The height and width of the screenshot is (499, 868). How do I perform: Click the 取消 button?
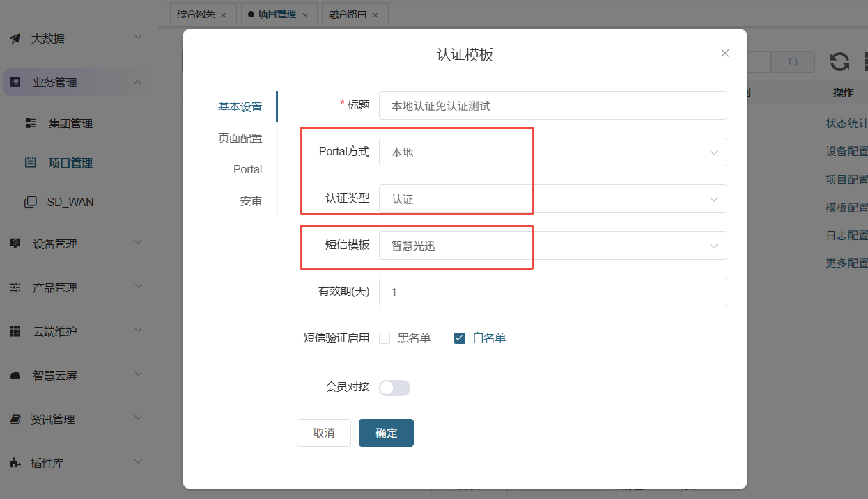[324, 433]
